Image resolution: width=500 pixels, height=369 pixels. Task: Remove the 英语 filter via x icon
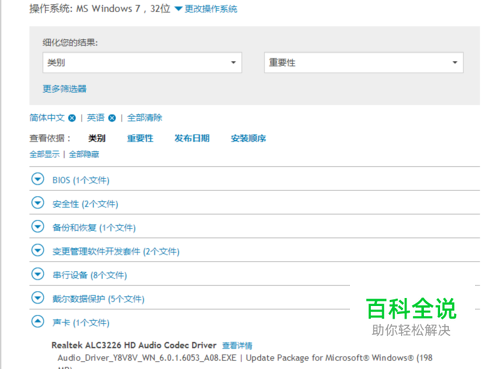[x=112, y=118]
